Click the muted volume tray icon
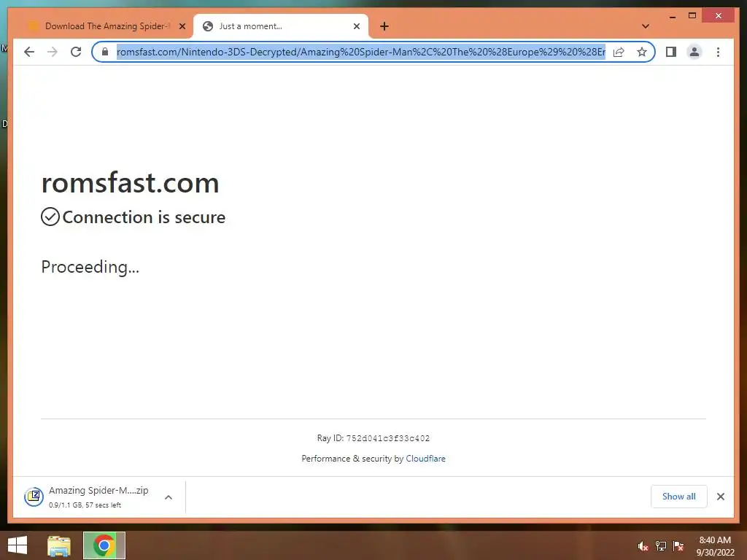 (x=643, y=546)
